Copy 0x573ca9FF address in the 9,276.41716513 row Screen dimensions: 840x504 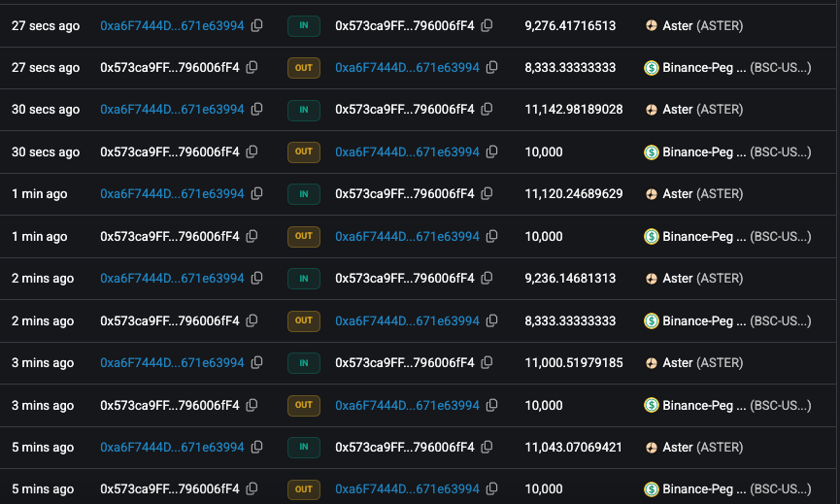tap(487, 25)
